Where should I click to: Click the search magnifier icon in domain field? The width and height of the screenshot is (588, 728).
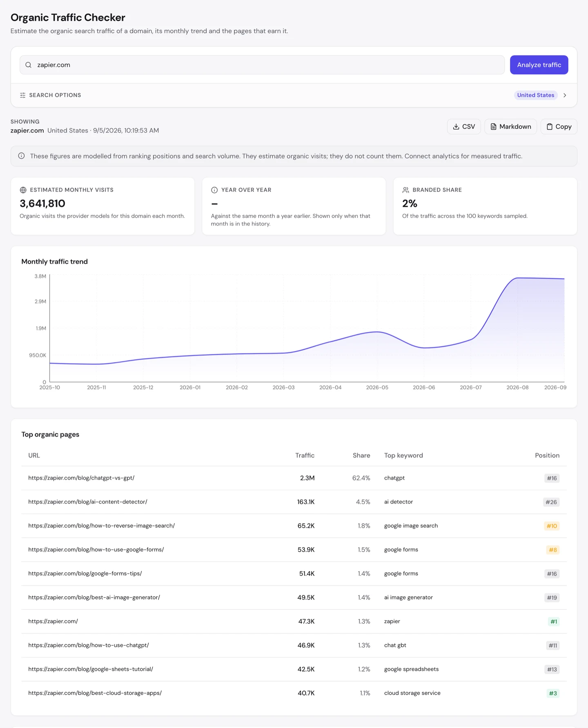coord(28,65)
